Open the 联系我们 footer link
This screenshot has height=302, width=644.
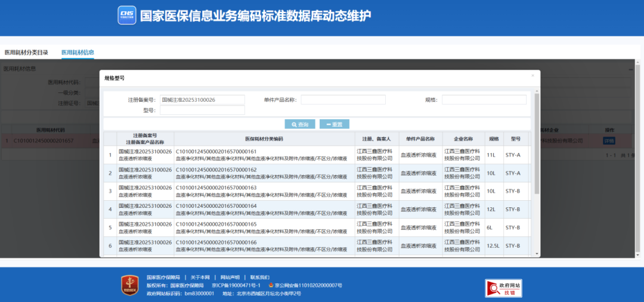click(259, 278)
